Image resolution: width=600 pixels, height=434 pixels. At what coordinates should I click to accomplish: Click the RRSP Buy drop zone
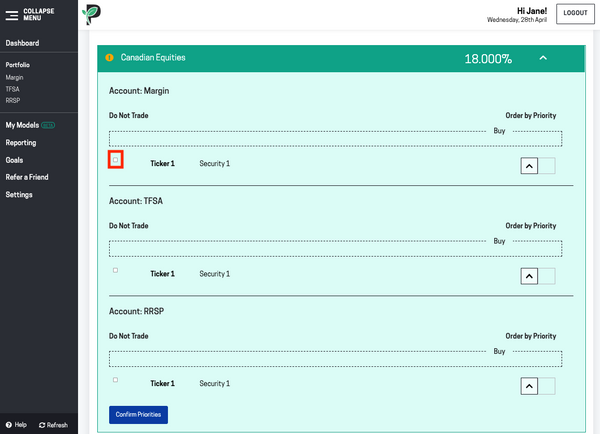coord(336,359)
